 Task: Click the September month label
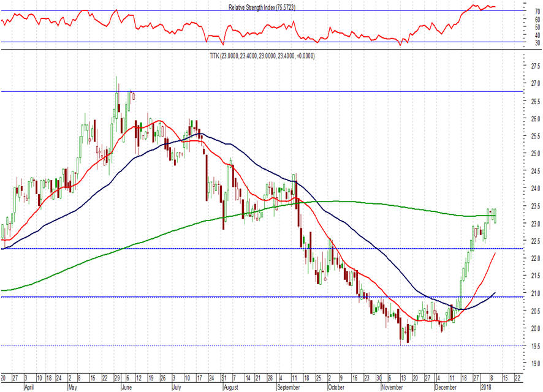pos(289,388)
